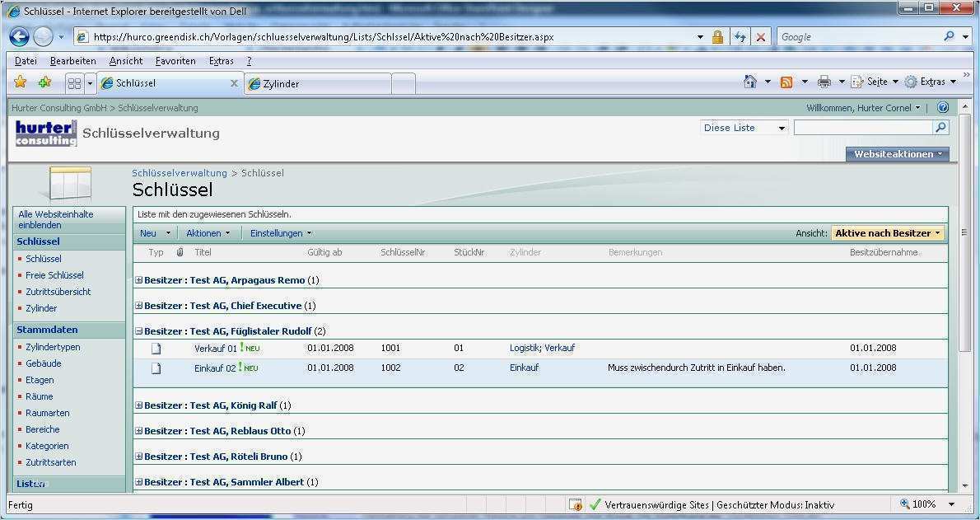Click the SharePoint help question mark icon

point(942,108)
